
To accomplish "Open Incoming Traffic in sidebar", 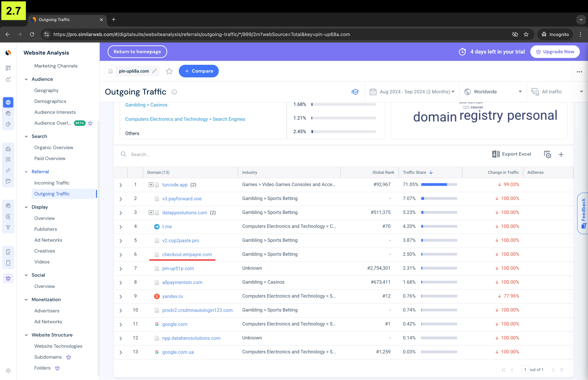I will point(52,183).
